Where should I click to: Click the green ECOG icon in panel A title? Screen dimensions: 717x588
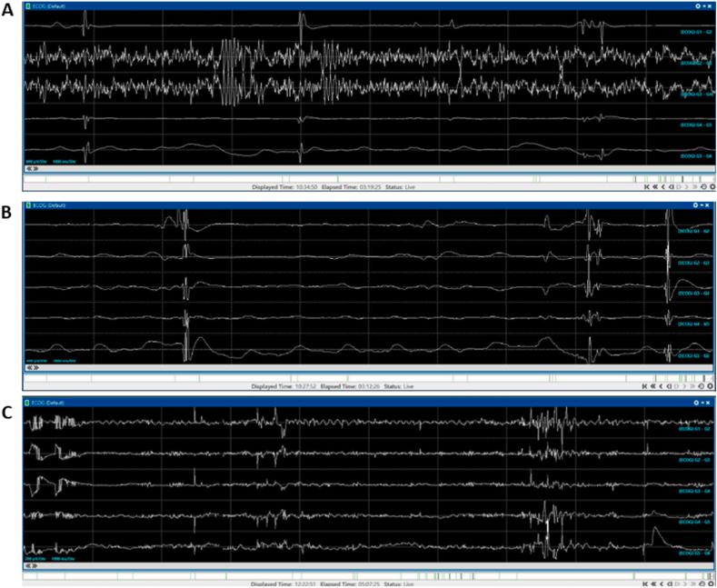tap(26, 6)
